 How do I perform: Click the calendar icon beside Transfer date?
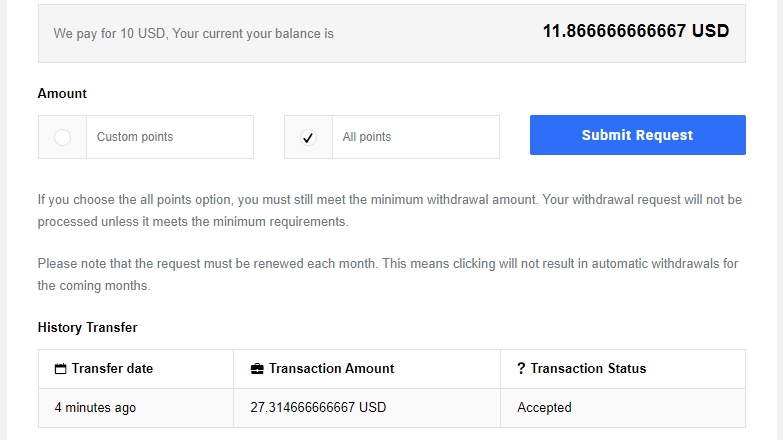tap(60, 369)
